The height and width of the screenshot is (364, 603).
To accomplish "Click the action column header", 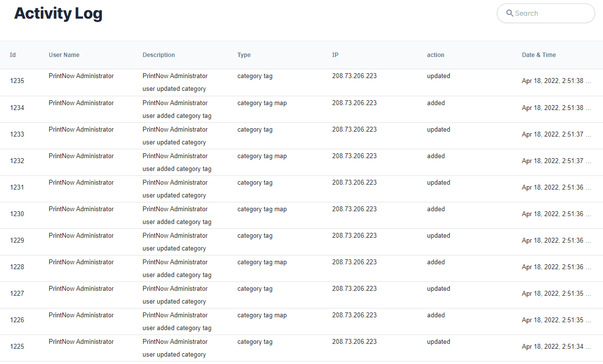I will 435,55.
